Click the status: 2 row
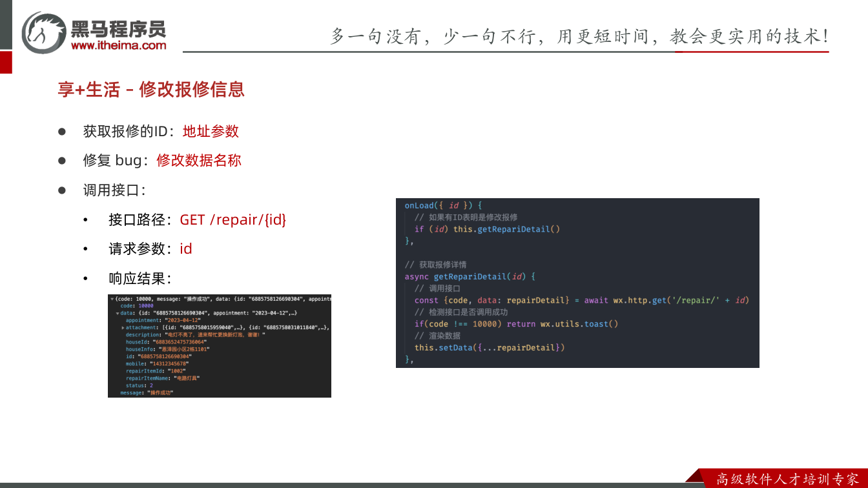The width and height of the screenshot is (868, 488). [139, 385]
